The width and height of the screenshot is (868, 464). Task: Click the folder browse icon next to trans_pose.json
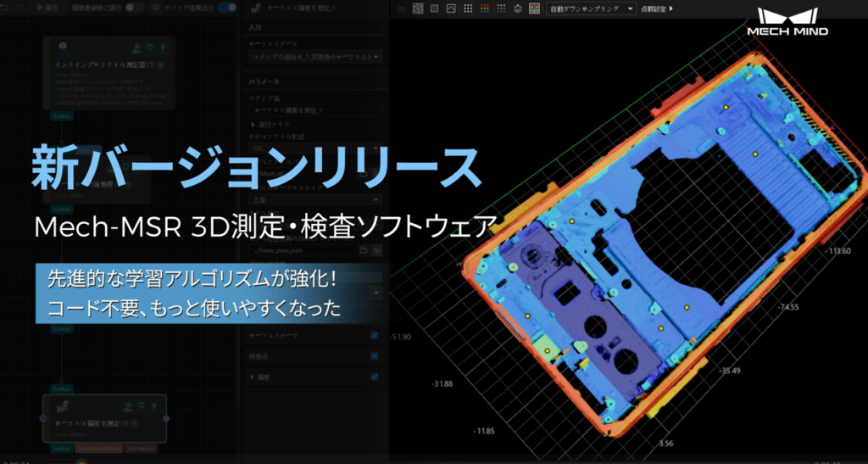(x=364, y=251)
